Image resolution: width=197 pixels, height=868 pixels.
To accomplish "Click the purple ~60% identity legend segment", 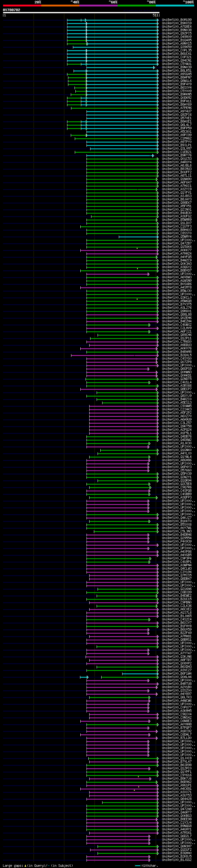I will tap(99, 6).
